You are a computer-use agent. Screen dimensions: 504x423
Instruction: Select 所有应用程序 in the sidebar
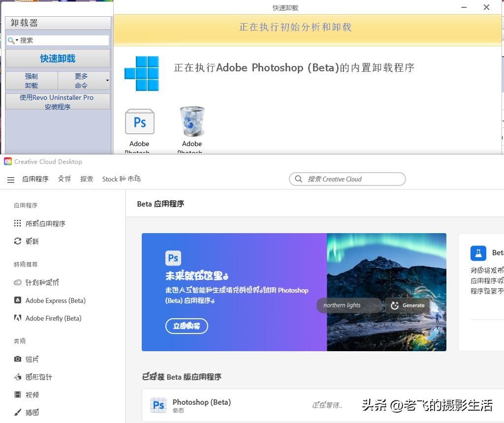45,223
